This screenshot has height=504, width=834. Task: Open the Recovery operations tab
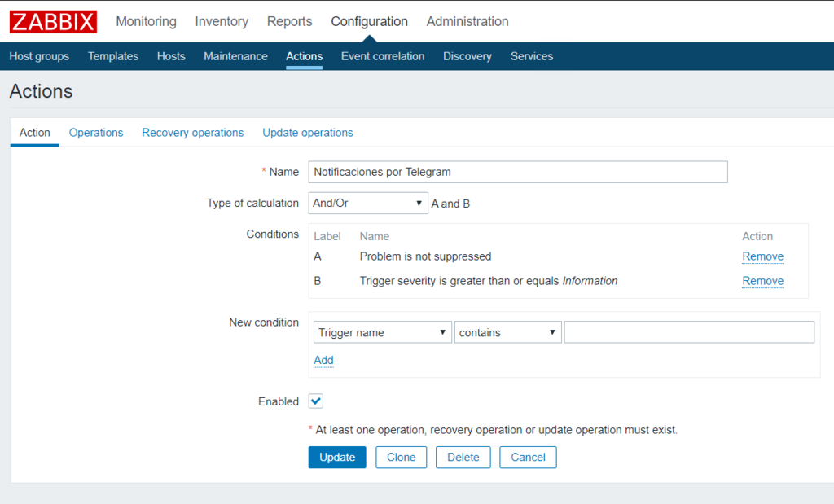pyautogui.click(x=192, y=133)
